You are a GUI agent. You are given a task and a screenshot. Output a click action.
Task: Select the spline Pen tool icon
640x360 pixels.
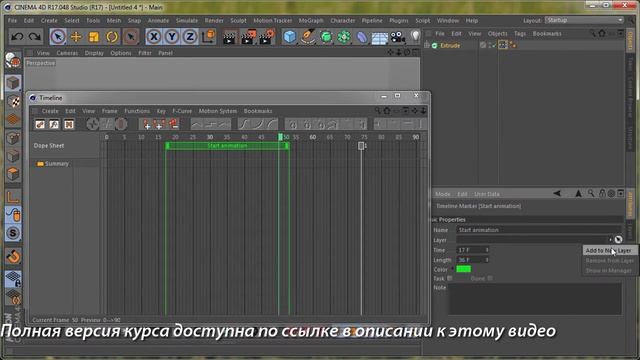308,37
